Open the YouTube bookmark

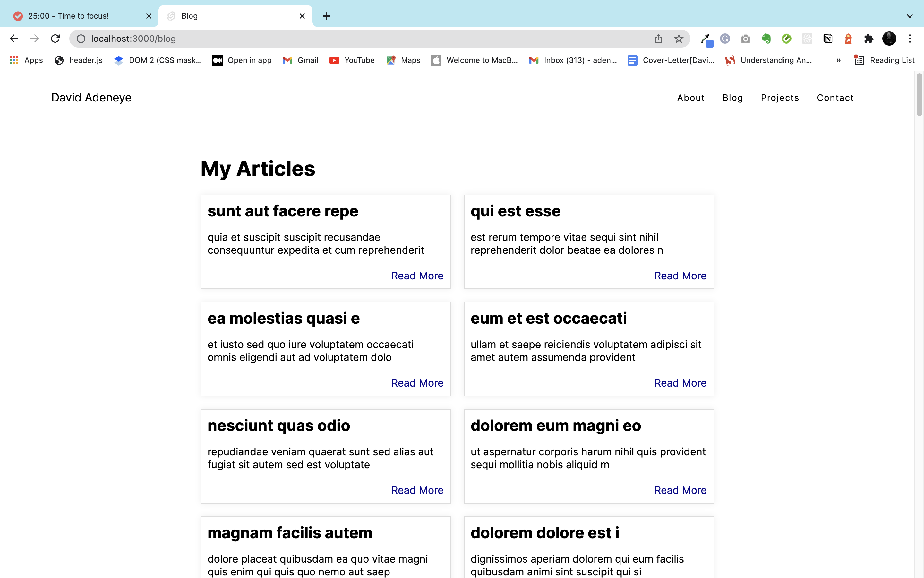click(x=352, y=60)
